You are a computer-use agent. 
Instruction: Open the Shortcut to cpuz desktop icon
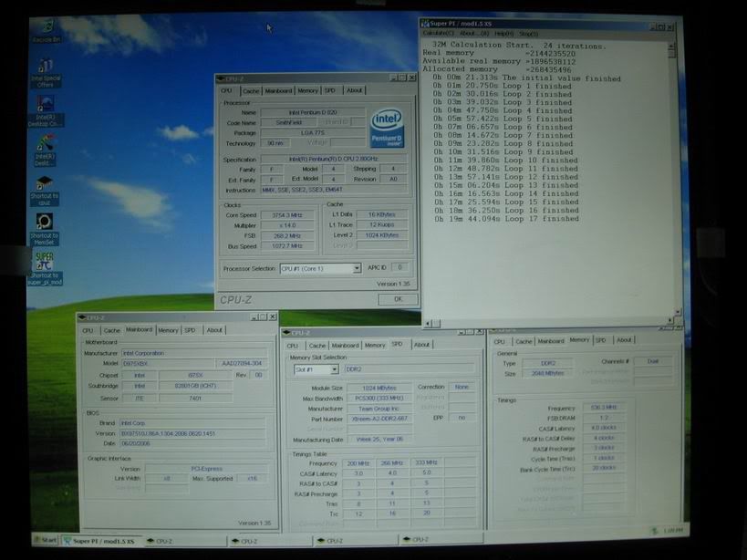[x=44, y=185]
